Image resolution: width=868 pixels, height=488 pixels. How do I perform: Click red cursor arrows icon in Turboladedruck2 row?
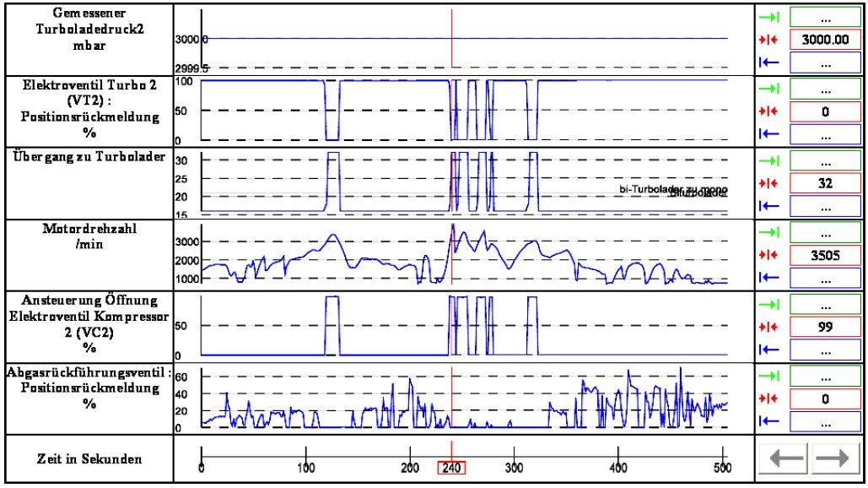(x=769, y=40)
